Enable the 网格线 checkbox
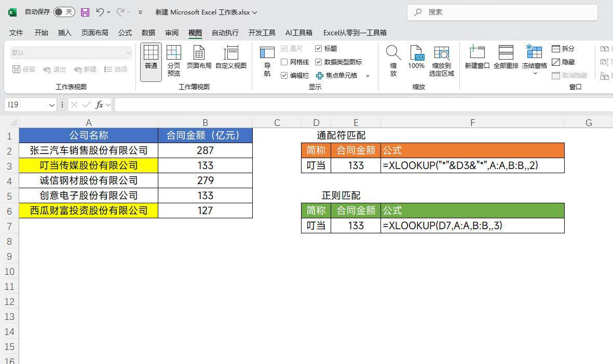 284,62
